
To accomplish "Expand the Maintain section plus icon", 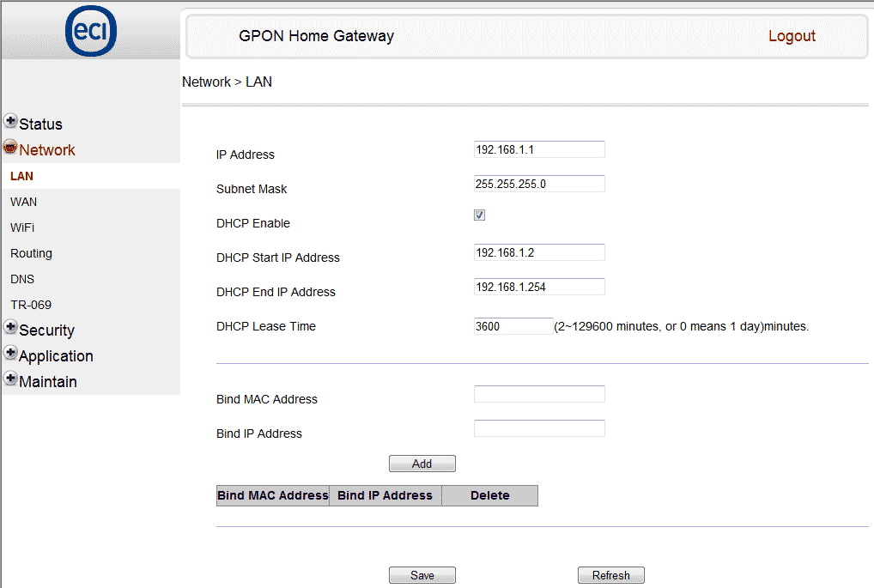I will click(10, 379).
